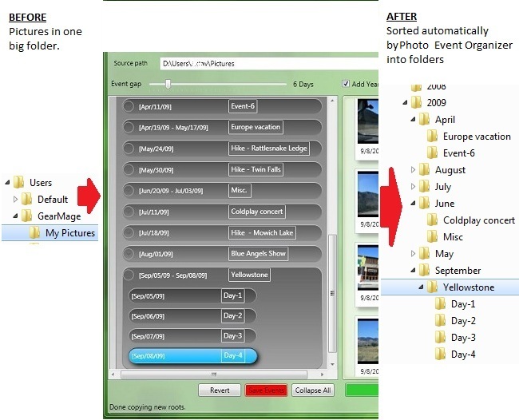The image size is (519, 420).
Task: Click the event list scroll up arrow
Action: click(x=332, y=100)
